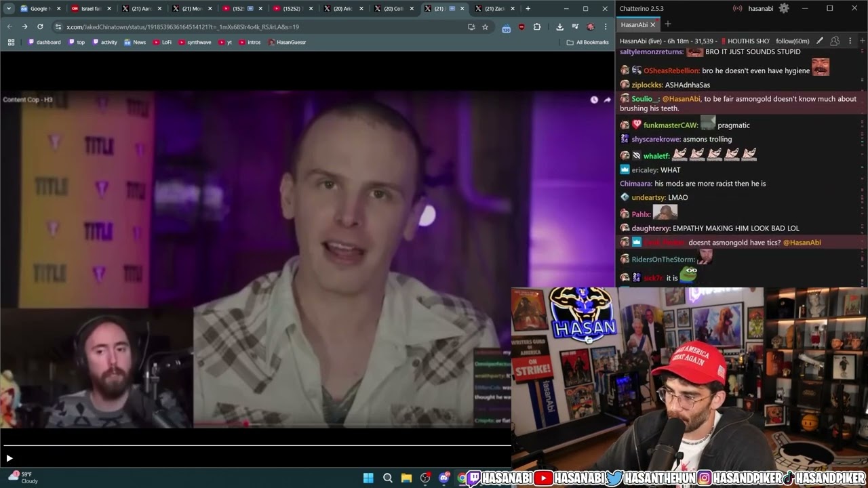The width and height of the screenshot is (868, 488).
Task: Click username funkmasterCAW in chat
Action: click(x=670, y=125)
